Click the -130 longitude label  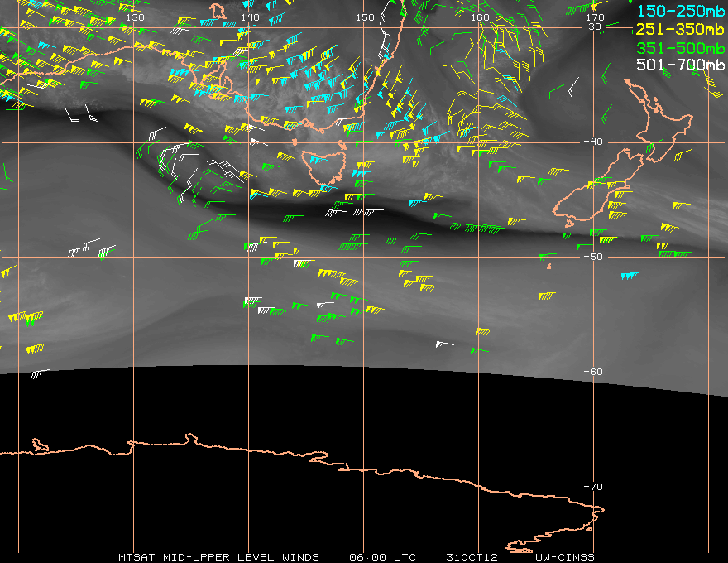coord(132,17)
